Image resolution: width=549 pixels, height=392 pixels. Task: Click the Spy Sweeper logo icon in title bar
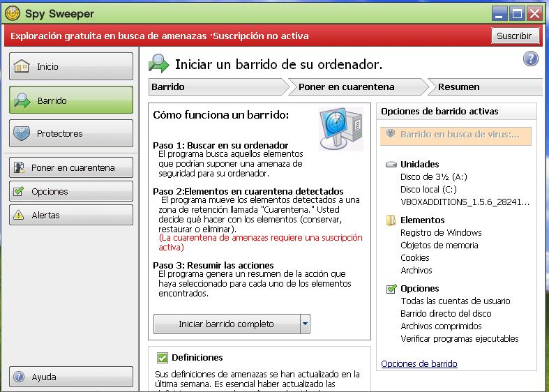click(13, 13)
